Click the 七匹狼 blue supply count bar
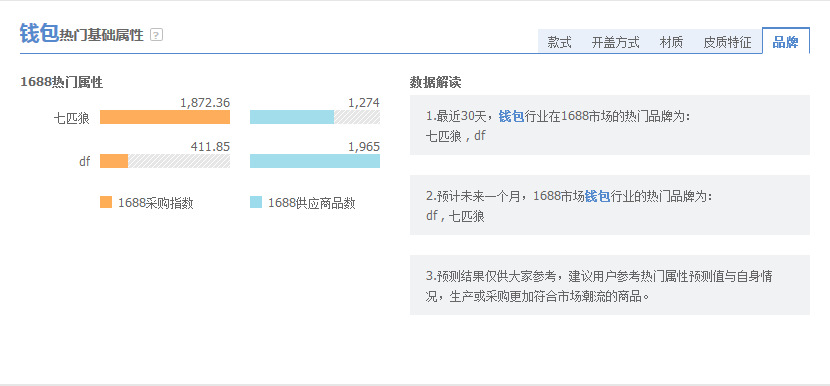Viewport: 830px width, 386px height. point(292,117)
